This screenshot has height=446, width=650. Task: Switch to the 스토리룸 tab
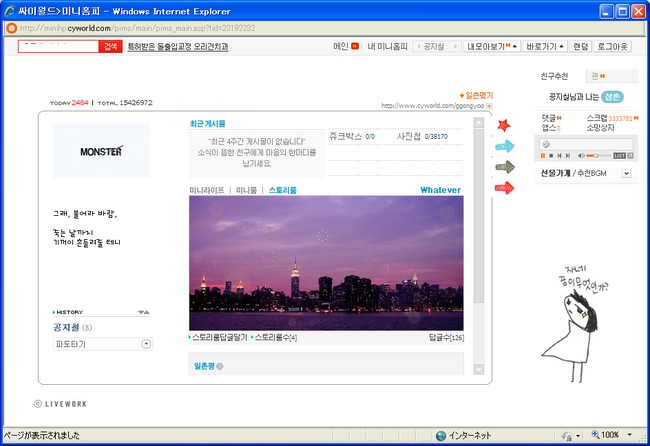(283, 190)
